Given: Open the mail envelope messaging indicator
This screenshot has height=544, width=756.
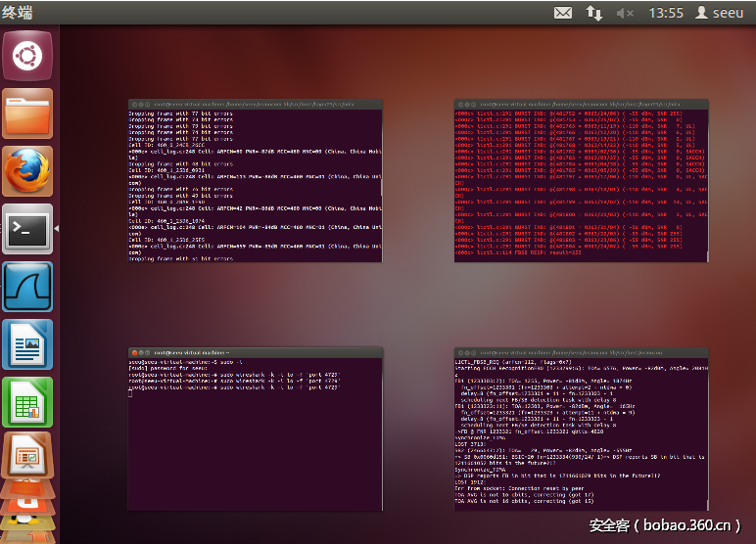Looking at the screenshot, I should tap(563, 13).
